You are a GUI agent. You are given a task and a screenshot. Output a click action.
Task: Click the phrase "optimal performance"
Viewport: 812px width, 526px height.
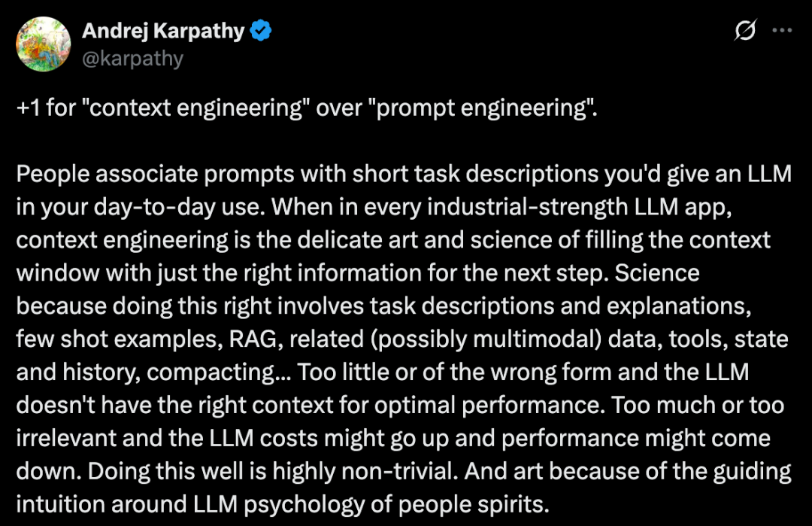[x=489, y=406]
